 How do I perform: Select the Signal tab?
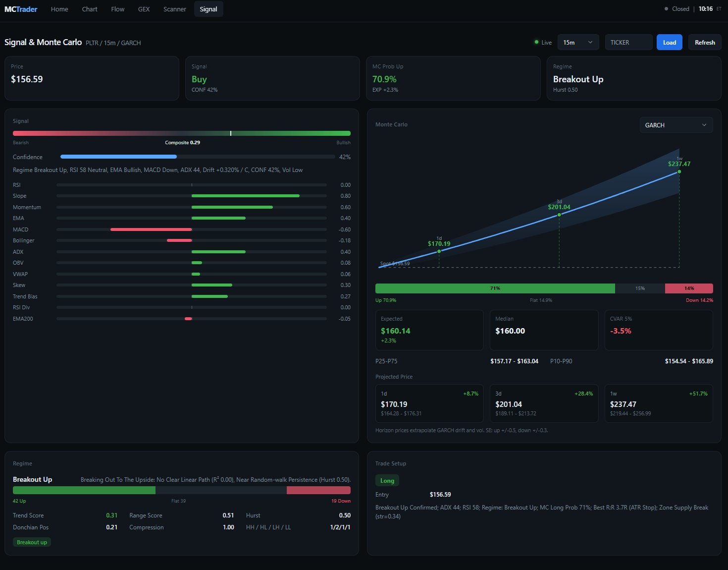pos(208,9)
